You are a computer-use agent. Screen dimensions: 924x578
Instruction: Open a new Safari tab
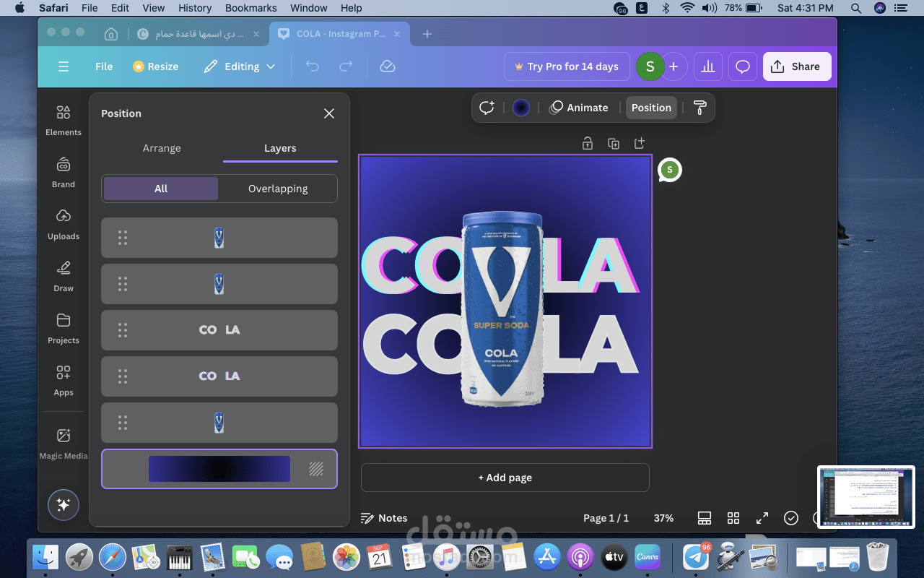coord(427,34)
